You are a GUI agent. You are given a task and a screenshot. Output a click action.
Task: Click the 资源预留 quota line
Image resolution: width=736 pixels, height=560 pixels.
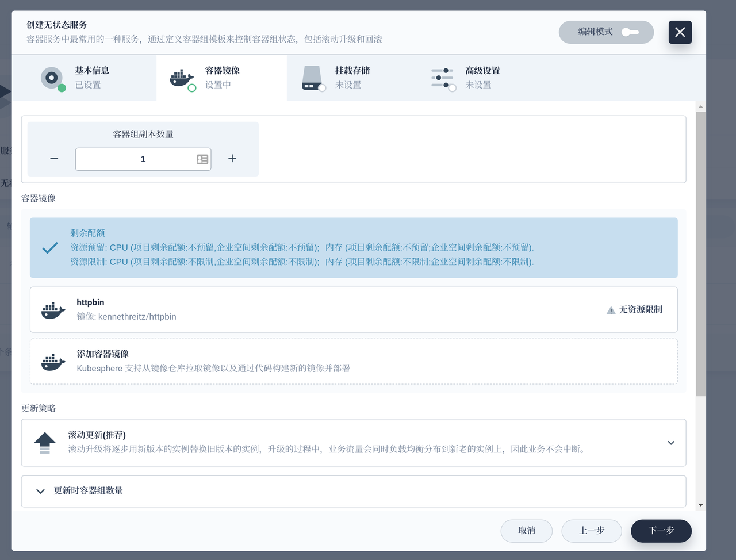(302, 247)
